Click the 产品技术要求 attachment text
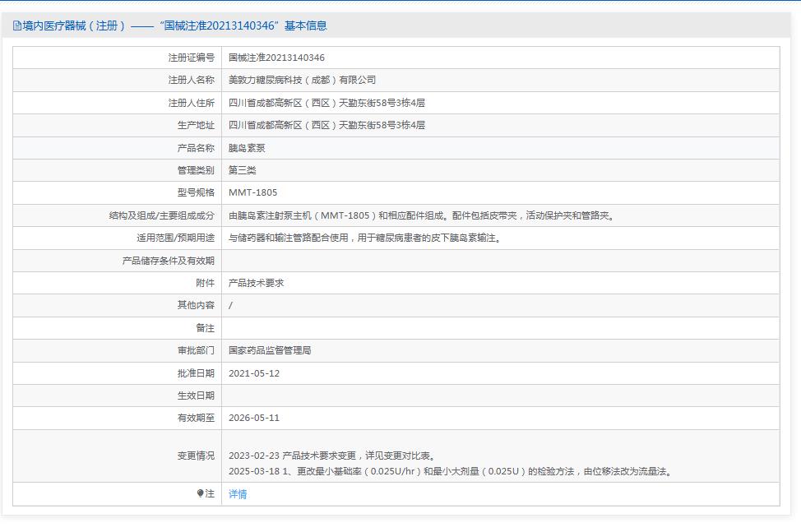This screenshot has height=532, width=801. click(x=256, y=283)
